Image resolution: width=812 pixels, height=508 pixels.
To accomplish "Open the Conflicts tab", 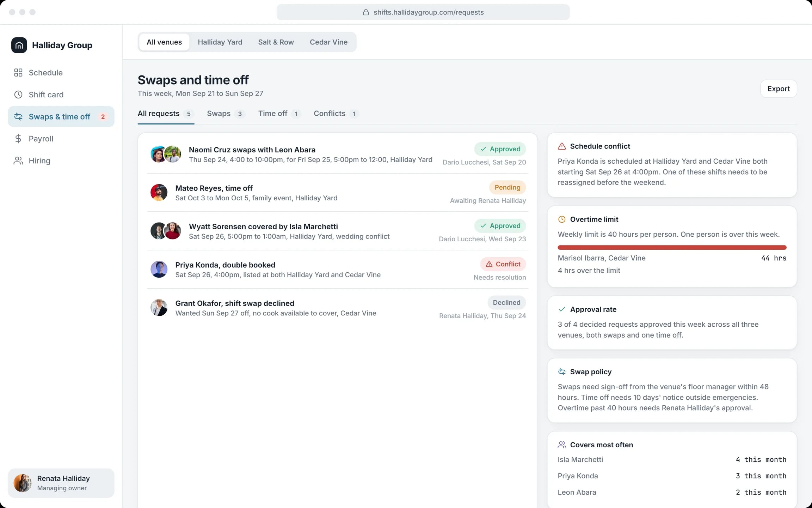I will pyautogui.click(x=336, y=114).
